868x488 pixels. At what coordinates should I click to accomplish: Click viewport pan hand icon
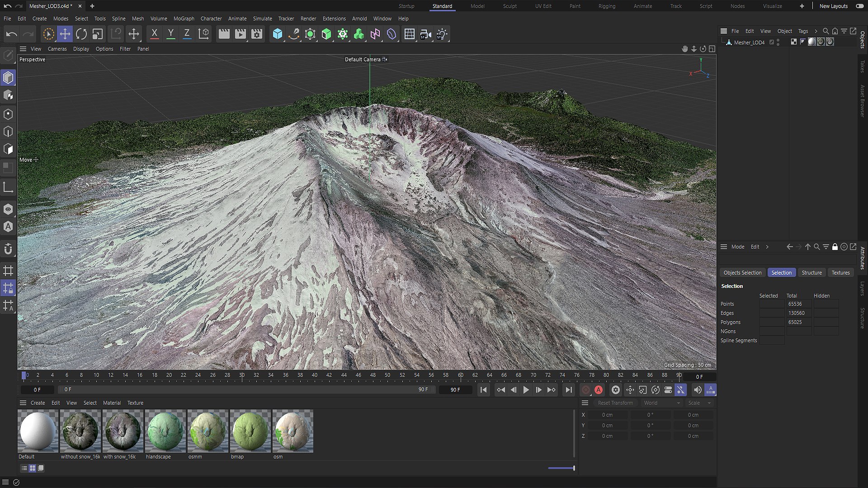point(684,49)
